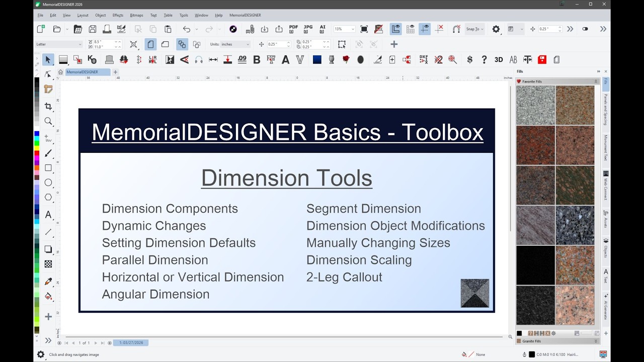This screenshot has height=362, width=644.
Task: Select the Rectangle tool
Action: coord(48,168)
